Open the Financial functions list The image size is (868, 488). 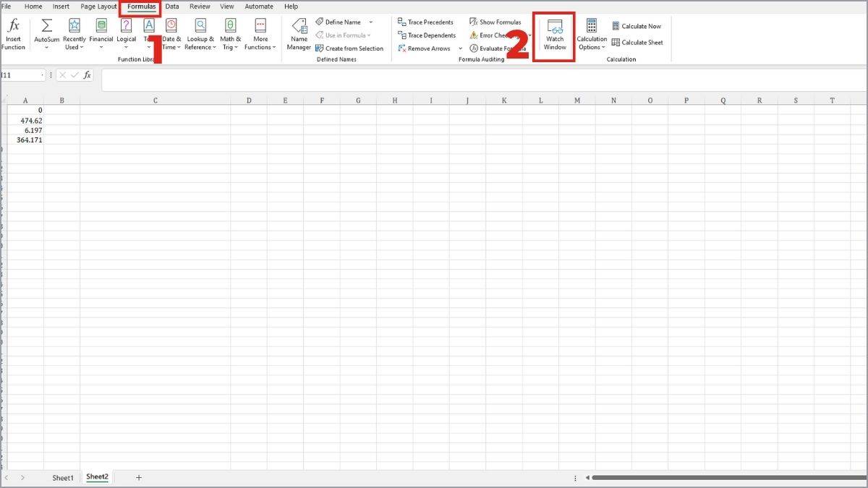tap(101, 35)
